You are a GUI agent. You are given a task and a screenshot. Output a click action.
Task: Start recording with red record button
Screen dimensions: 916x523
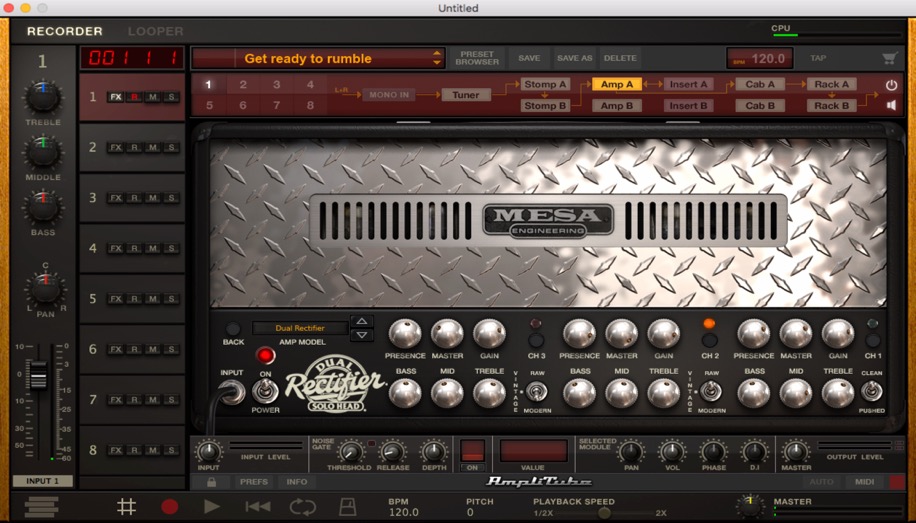(x=169, y=506)
